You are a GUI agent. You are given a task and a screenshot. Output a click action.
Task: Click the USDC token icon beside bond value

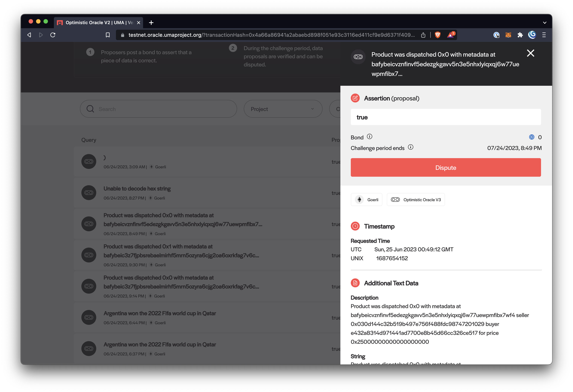pos(532,137)
